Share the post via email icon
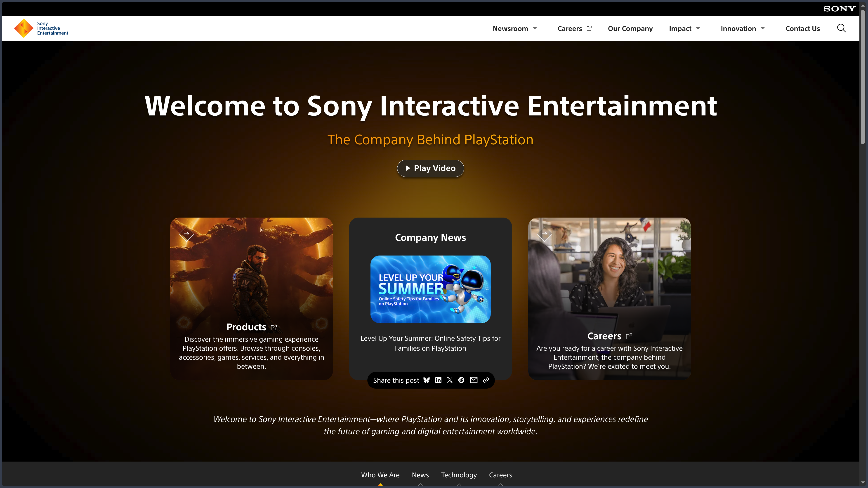The width and height of the screenshot is (868, 488). tap(474, 380)
